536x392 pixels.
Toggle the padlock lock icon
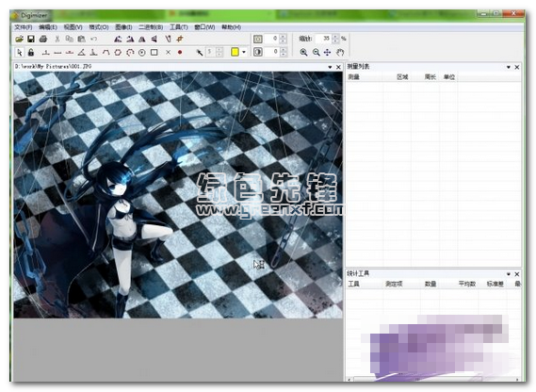(x=31, y=53)
